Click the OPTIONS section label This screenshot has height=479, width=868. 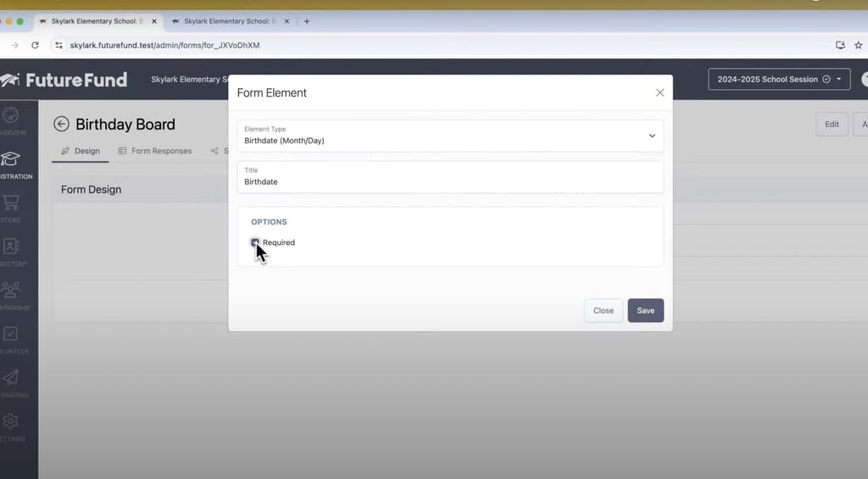pos(269,221)
